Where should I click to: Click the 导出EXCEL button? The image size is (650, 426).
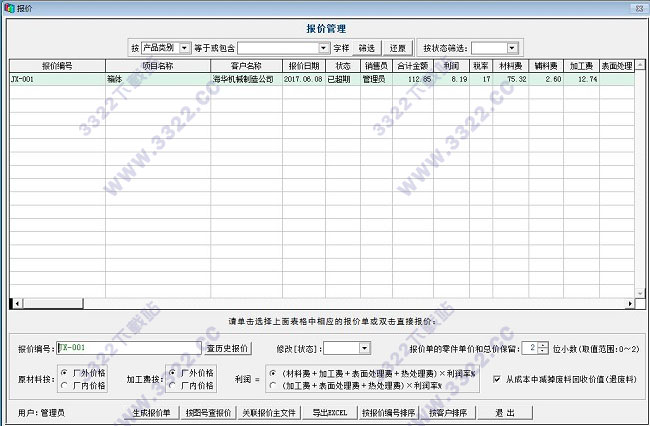(x=330, y=413)
